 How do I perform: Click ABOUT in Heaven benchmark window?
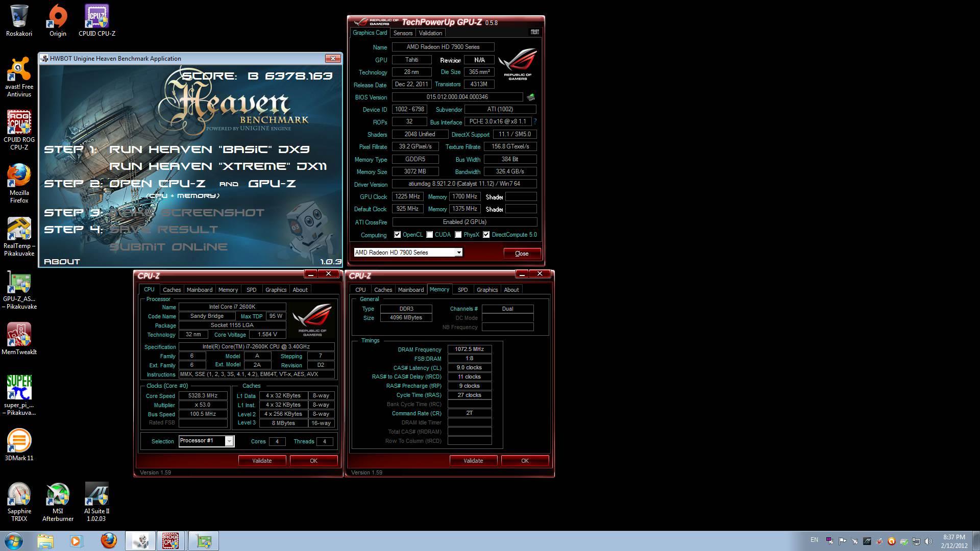click(x=62, y=262)
